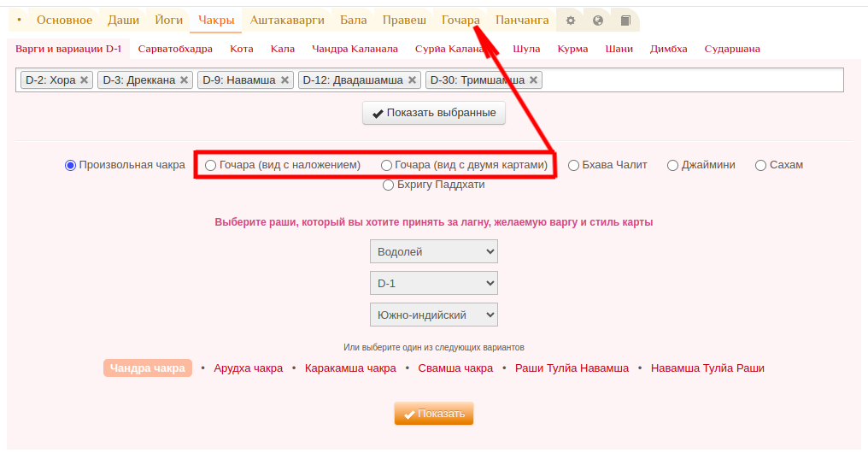
Task: Click the Навамша Тулйа Раши link
Action: tap(707, 368)
